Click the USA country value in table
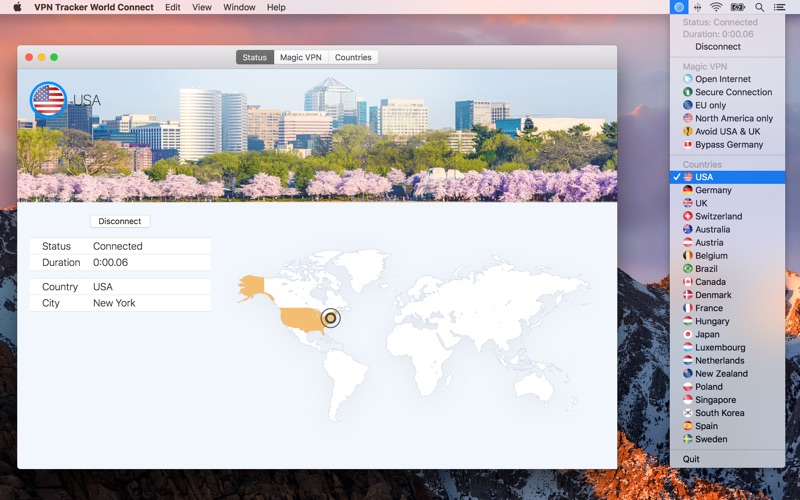The image size is (800, 500). (103, 287)
